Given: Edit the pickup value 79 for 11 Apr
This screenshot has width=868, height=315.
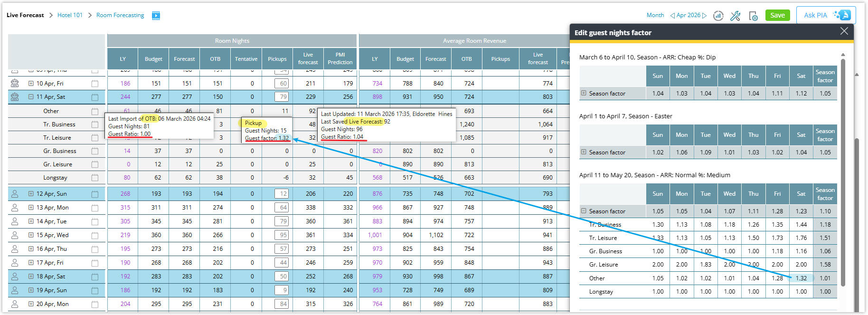Looking at the screenshot, I should (x=282, y=97).
